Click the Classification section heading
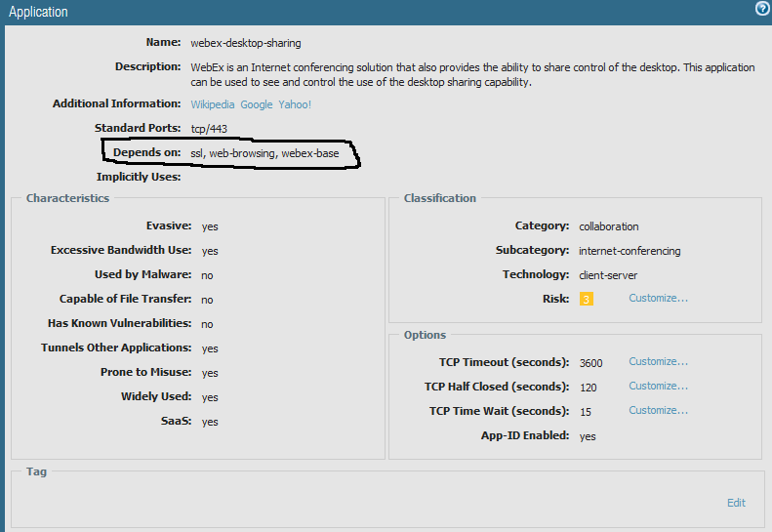772x532 pixels. point(439,198)
